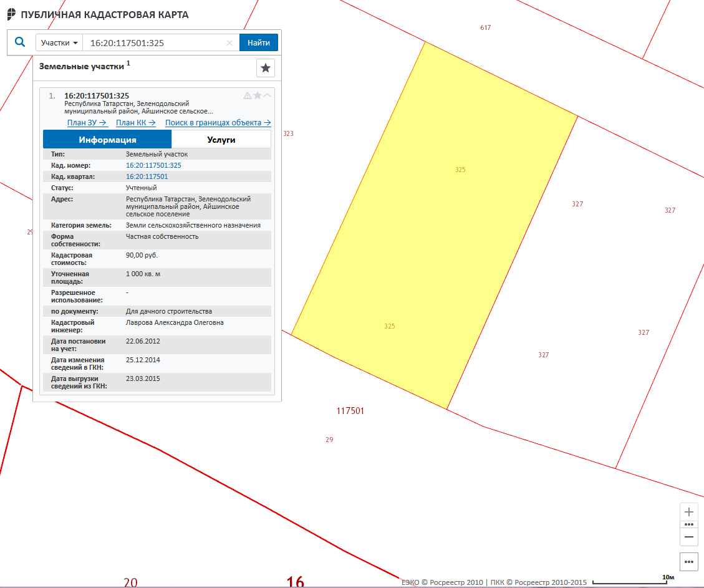Screen dimensions: 704x588
Task: Open the map tools ellipsis button
Action: coord(689,562)
